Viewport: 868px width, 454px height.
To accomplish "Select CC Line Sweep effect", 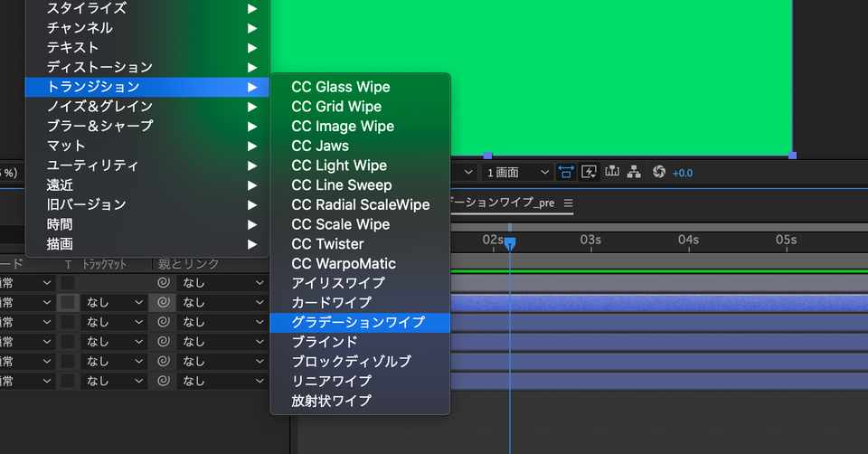I will coord(361,184).
